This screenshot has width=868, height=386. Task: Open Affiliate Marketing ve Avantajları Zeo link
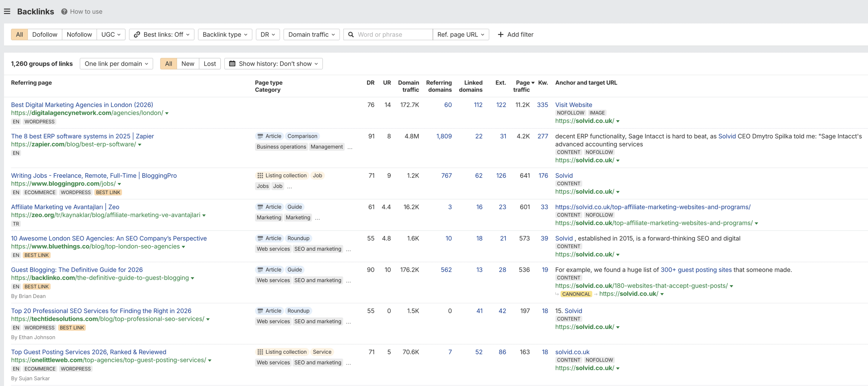coord(65,207)
